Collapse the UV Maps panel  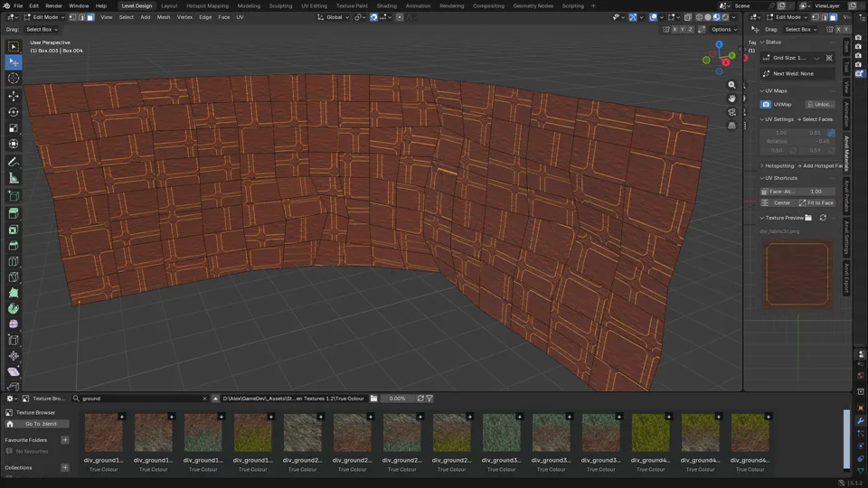[774, 90]
